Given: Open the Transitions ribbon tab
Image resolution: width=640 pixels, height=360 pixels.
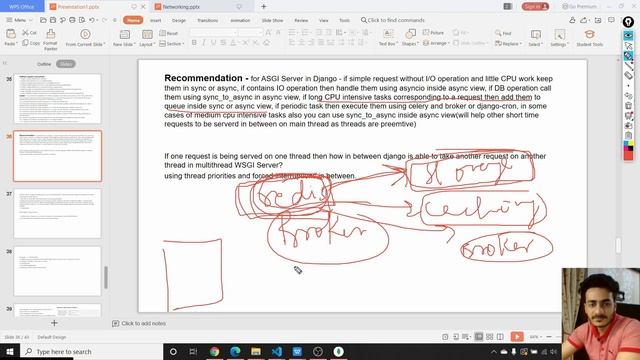Looking at the screenshot, I should (x=207, y=20).
